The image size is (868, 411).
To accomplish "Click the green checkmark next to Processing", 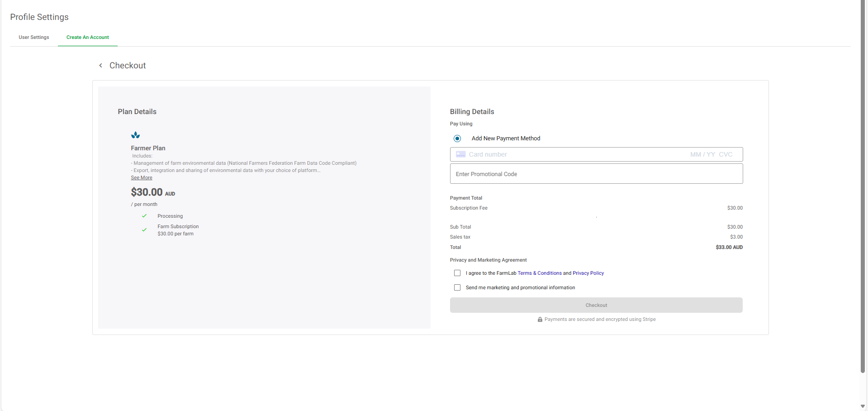I will point(144,216).
